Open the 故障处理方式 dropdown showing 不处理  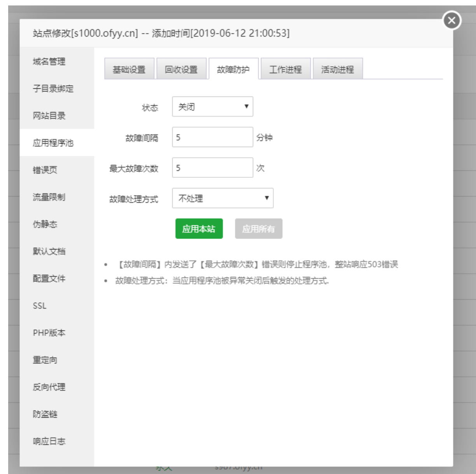222,198
